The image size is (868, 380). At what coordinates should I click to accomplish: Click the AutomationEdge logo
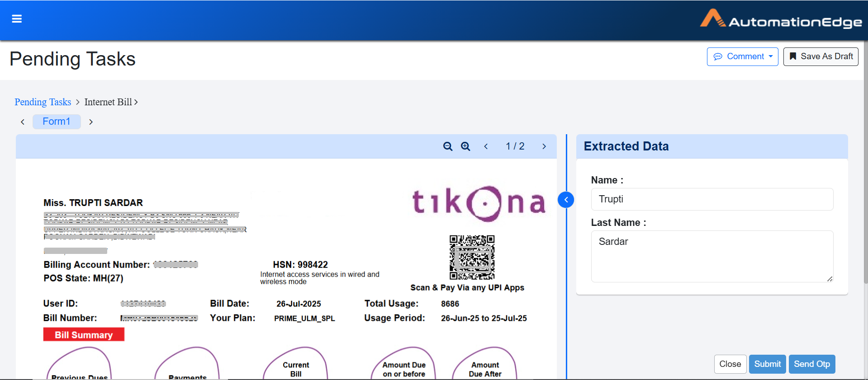click(781, 19)
